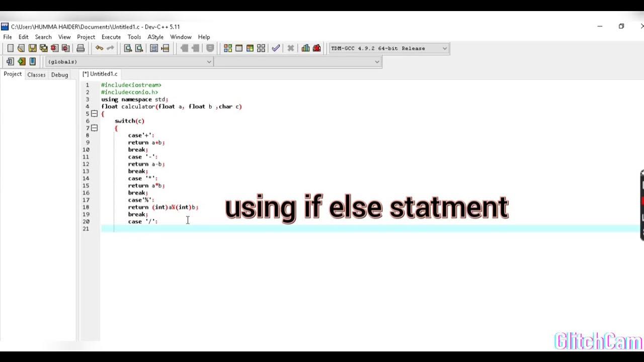This screenshot has width=644, height=362.
Task: Open the Search menu
Action: coord(43,37)
